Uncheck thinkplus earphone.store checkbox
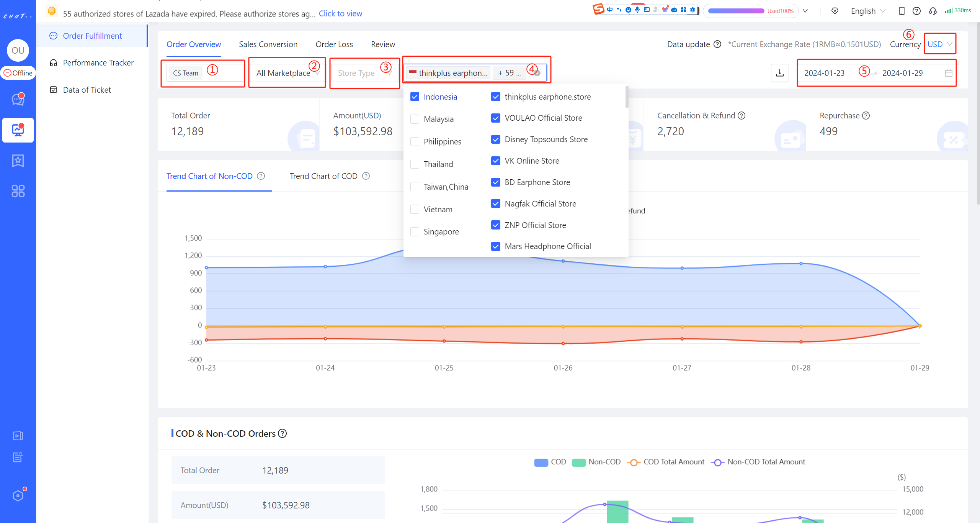The width and height of the screenshot is (980, 523). tap(496, 97)
